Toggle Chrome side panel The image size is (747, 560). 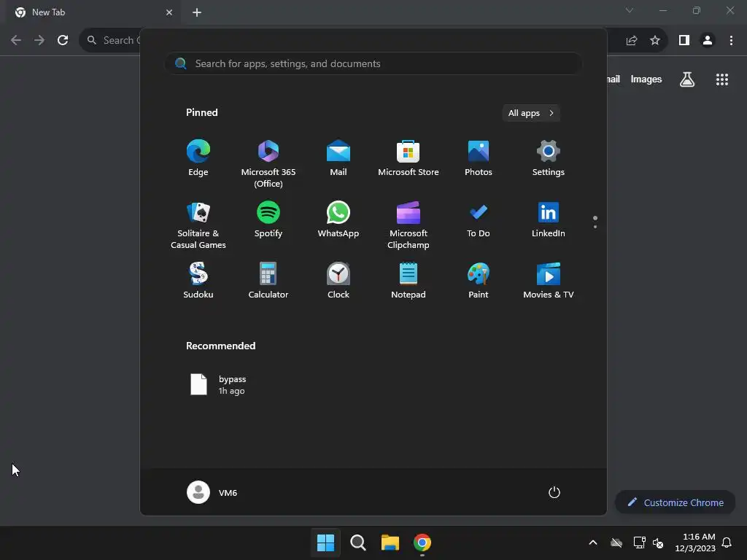pos(684,41)
